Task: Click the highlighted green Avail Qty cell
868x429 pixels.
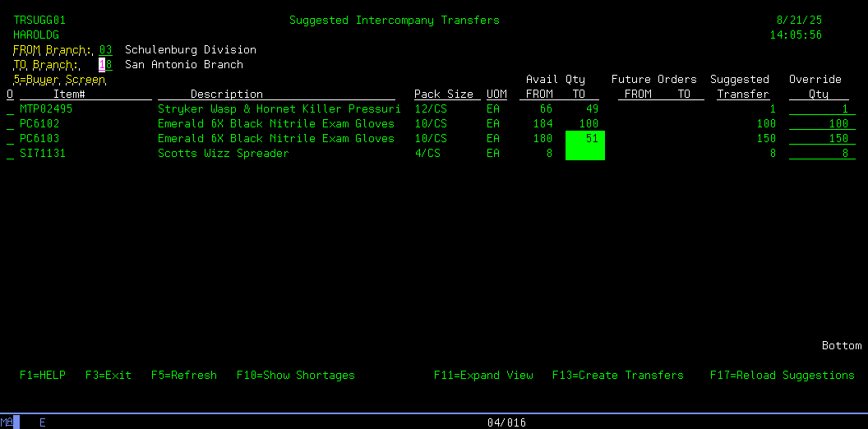Action: pyautogui.click(x=585, y=145)
